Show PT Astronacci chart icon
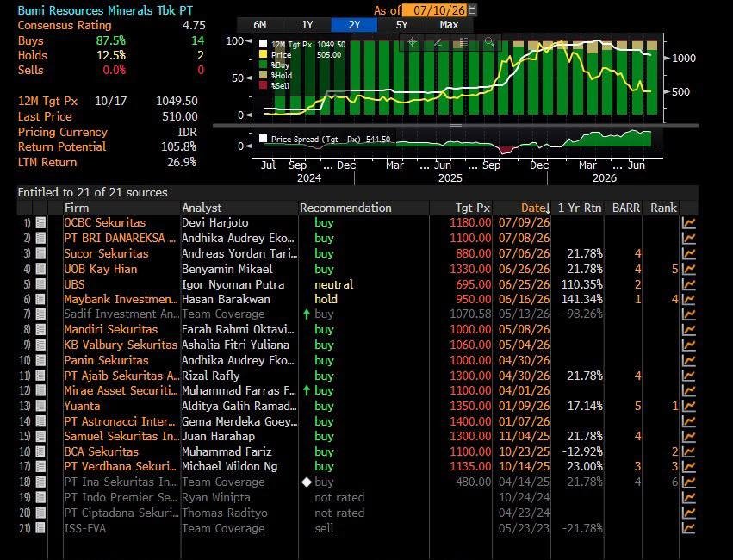733x560 pixels. coord(688,421)
